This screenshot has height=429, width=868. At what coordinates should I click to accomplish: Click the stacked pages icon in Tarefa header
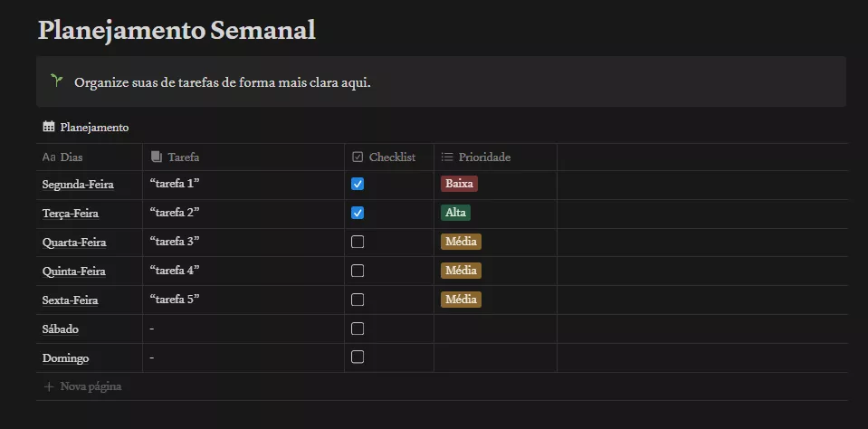(x=157, y=157)
